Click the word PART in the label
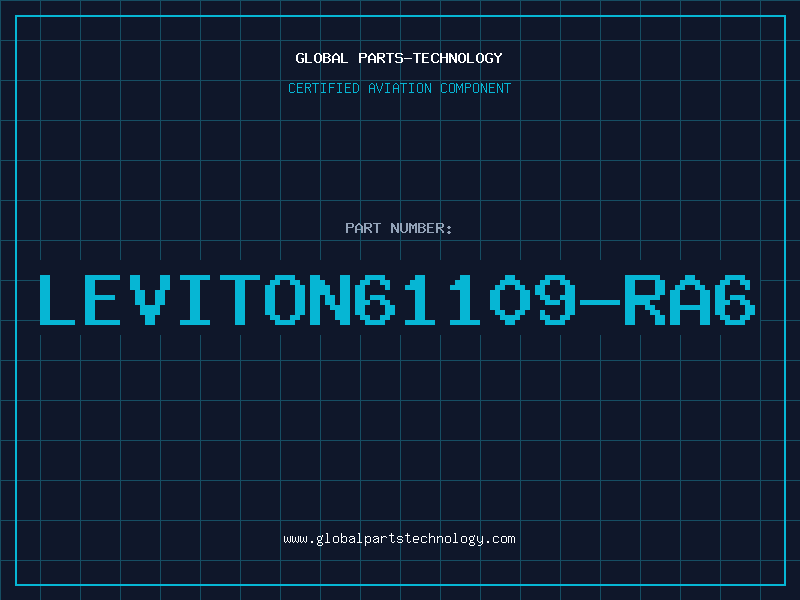The image size is (800, 600). 363,228
